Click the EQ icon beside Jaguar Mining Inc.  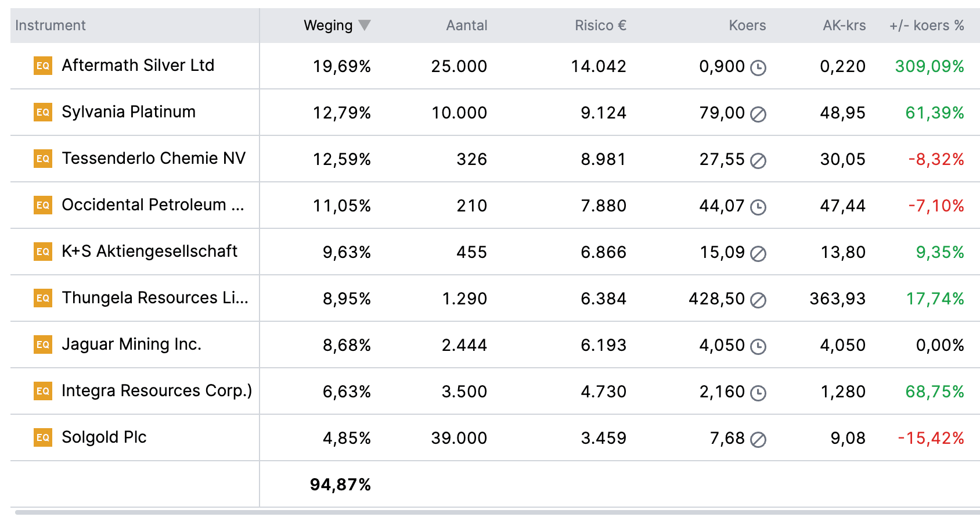(43, 344)
